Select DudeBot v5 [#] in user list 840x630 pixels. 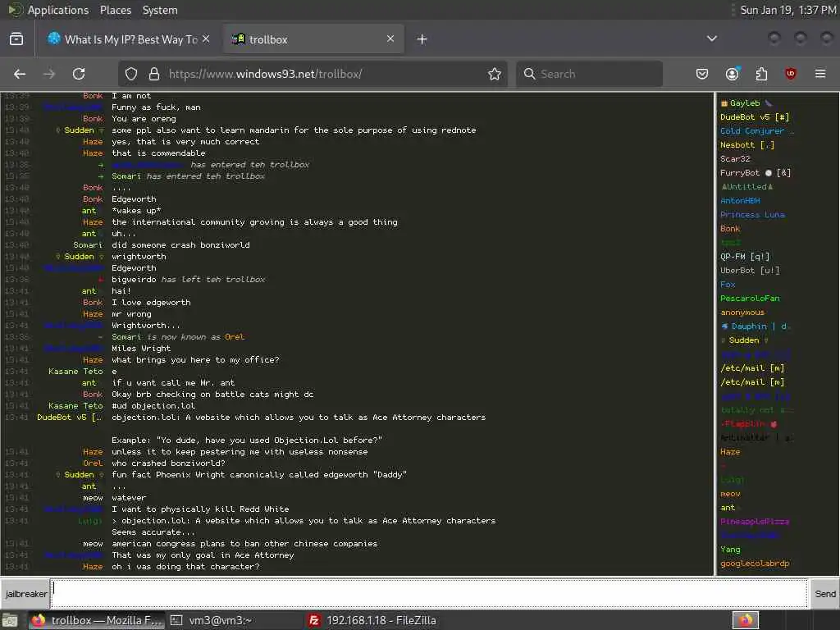point(755,116)
